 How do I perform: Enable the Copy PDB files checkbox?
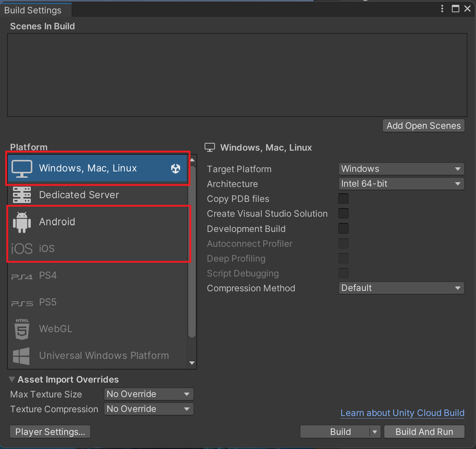[343, 199]
